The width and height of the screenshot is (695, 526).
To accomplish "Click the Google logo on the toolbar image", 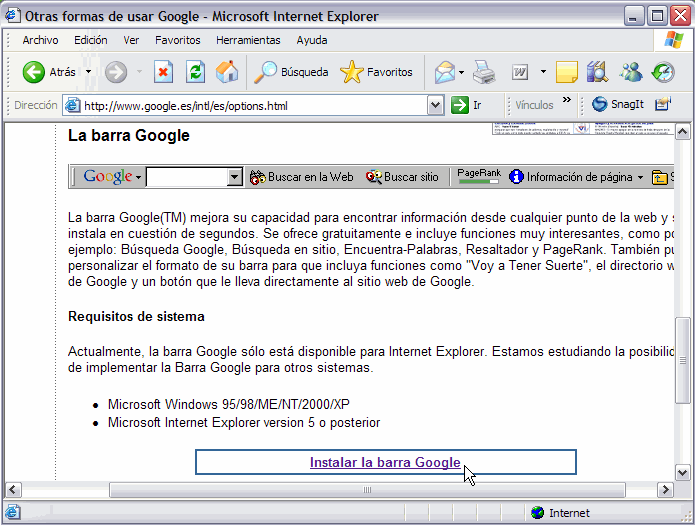I will coord(108,176).
